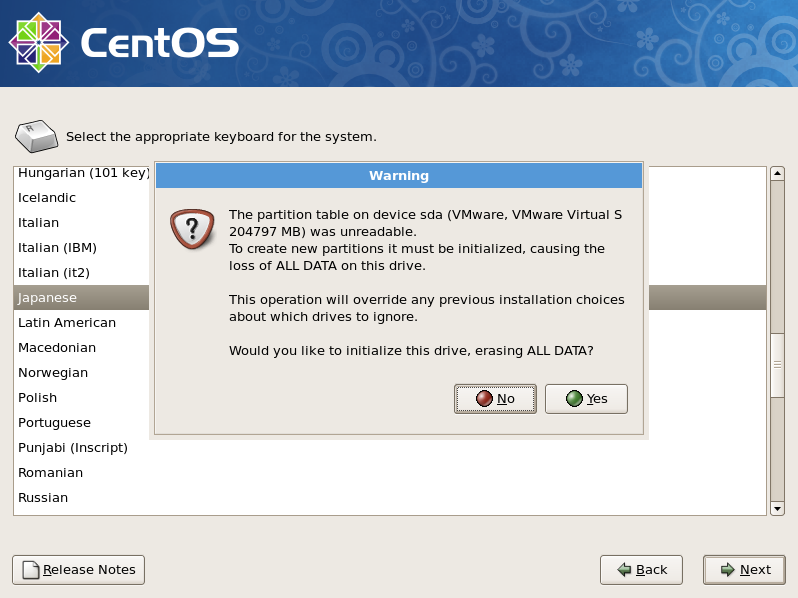The width and height of the screenshot is (798, 598).
Task: Click the warning question-mark shield icon
Action: pos(192,229)
